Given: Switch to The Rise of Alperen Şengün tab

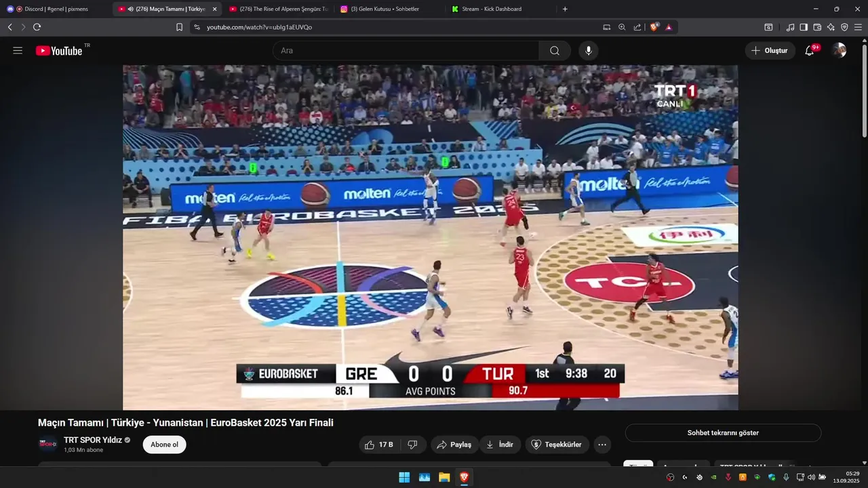Looking at the screenshot, I should (x=278, y=9).
